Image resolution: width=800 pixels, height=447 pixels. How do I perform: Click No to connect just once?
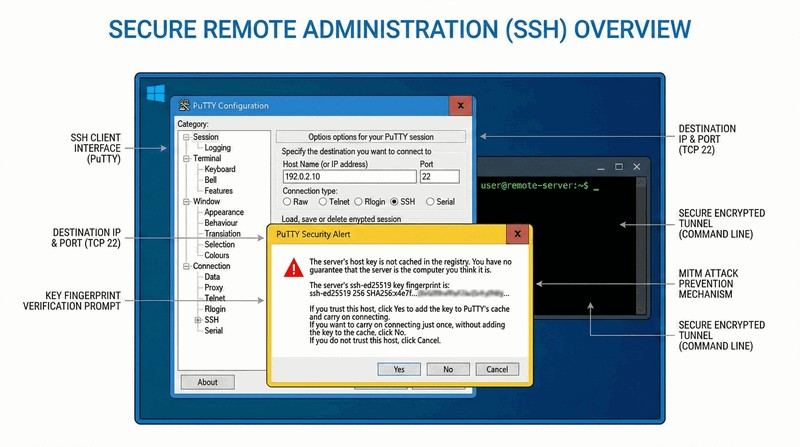[448, 369]
